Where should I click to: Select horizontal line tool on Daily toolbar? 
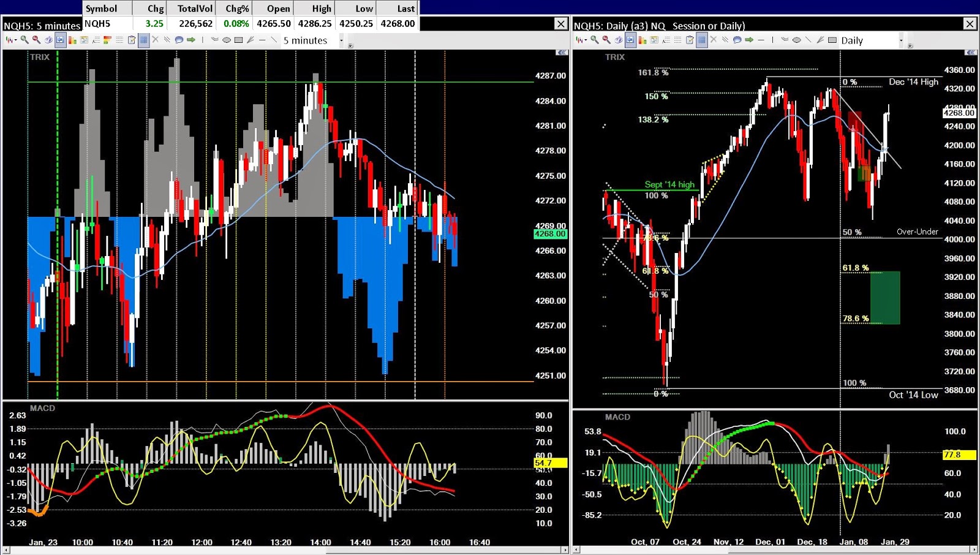pyautogui.click(x=761, y=40)
